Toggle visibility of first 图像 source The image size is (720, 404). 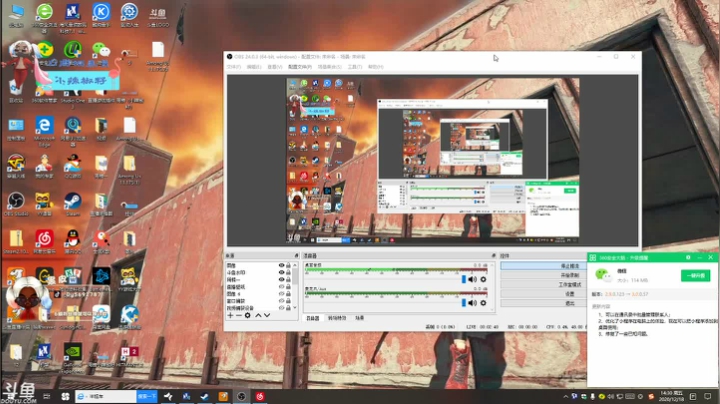click(x=281, y=265)
